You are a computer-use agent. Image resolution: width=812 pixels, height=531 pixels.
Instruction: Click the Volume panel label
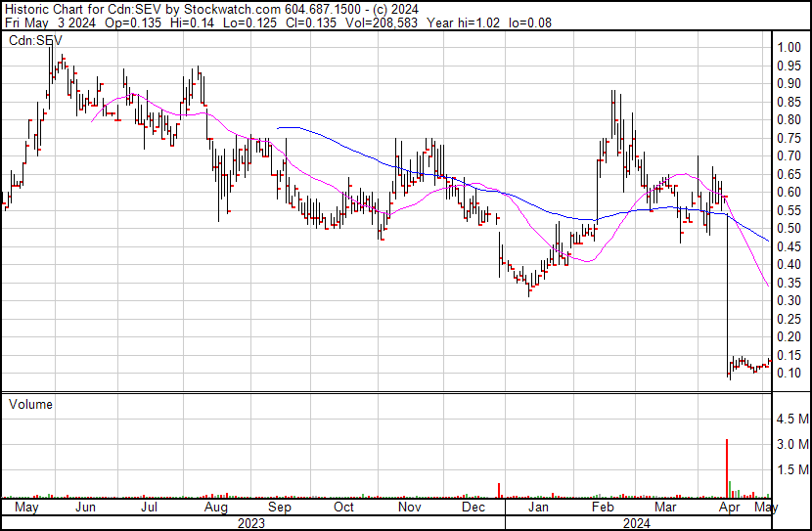29,404
